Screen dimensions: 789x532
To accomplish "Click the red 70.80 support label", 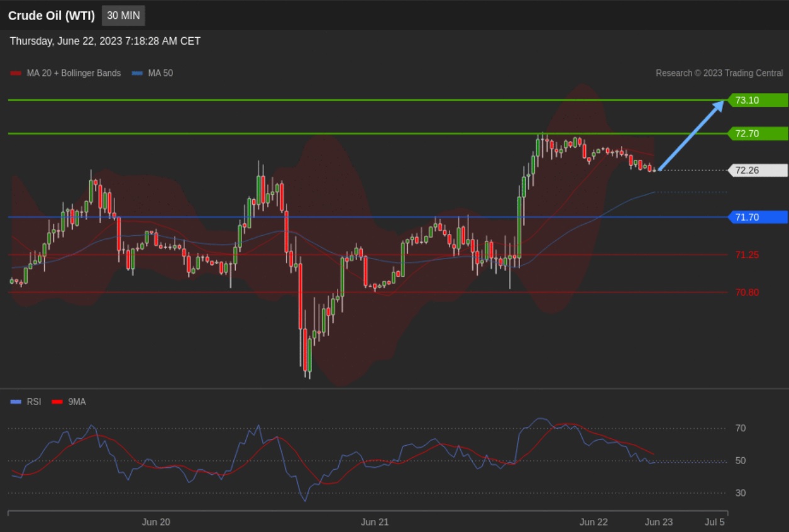I will click(747, 292).
